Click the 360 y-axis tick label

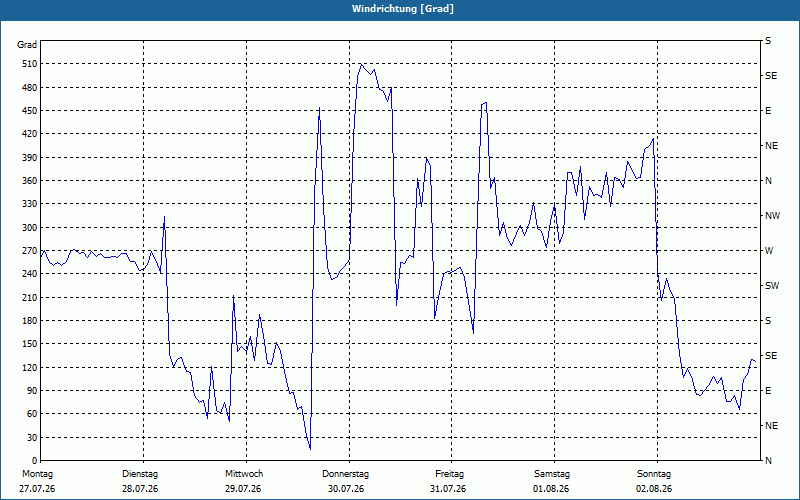coord(30,181)
